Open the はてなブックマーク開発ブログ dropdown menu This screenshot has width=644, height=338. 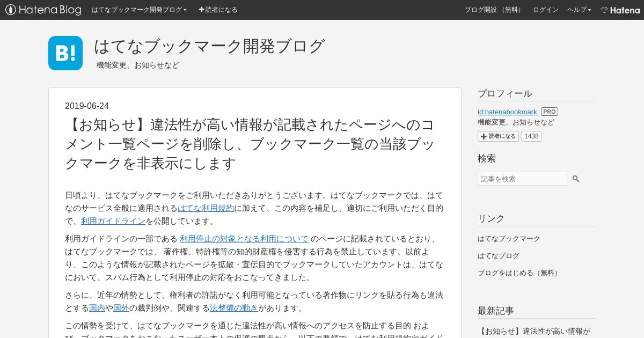(x=139, y=10)
